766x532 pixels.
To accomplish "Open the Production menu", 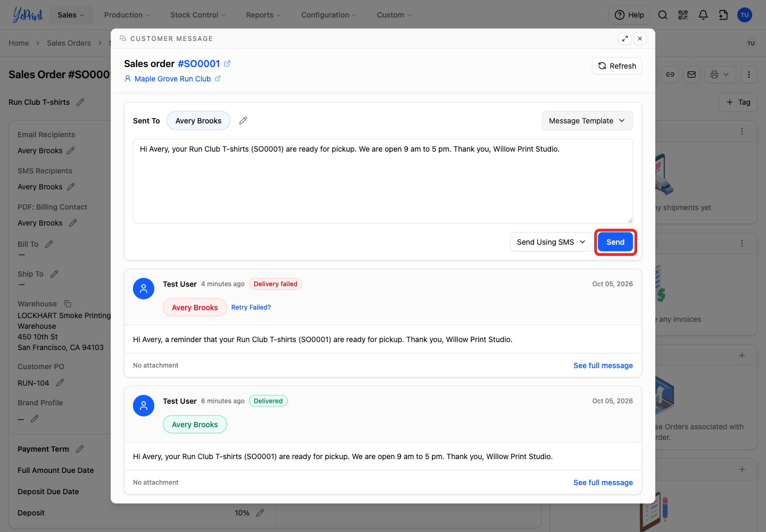I will coord(127,15).
